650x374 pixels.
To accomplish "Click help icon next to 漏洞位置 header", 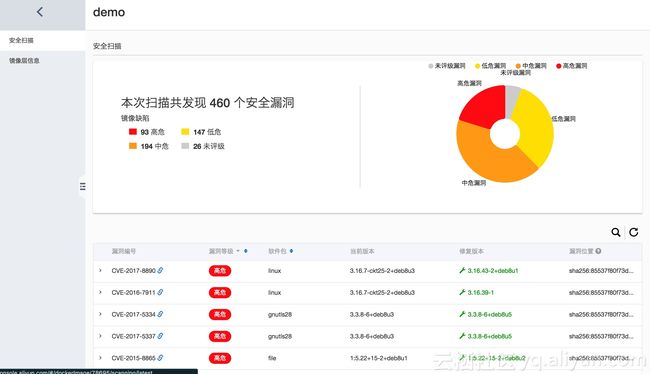I will point(598,251).
